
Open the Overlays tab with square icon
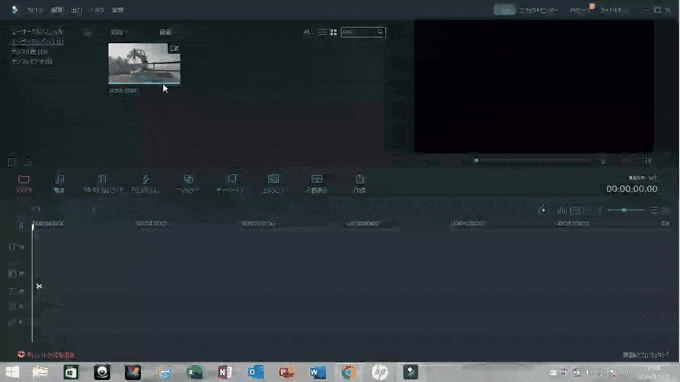coord(232,183)
